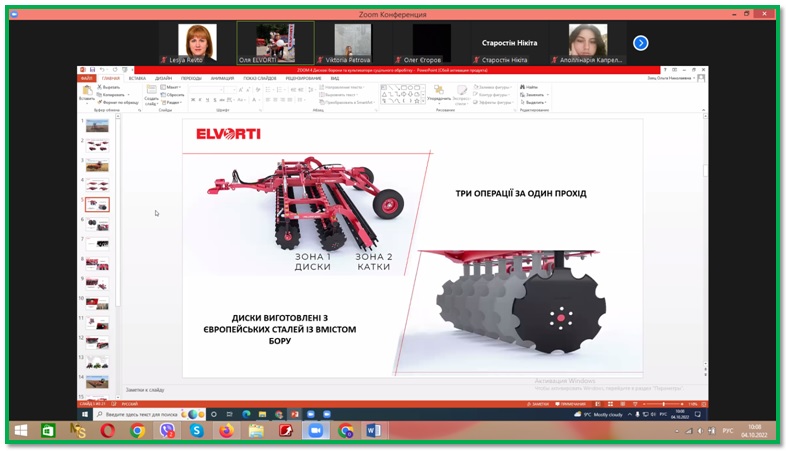Toggle bulleted list in Абзац group
Screen dimensions: 786x451
[x=269, y=90]
